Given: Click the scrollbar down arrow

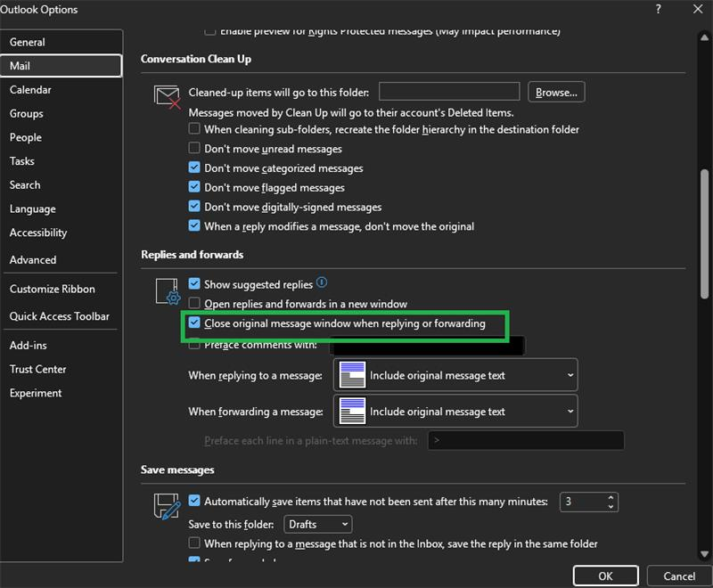Looking at the screenshot, I should (x=704, y=554).
